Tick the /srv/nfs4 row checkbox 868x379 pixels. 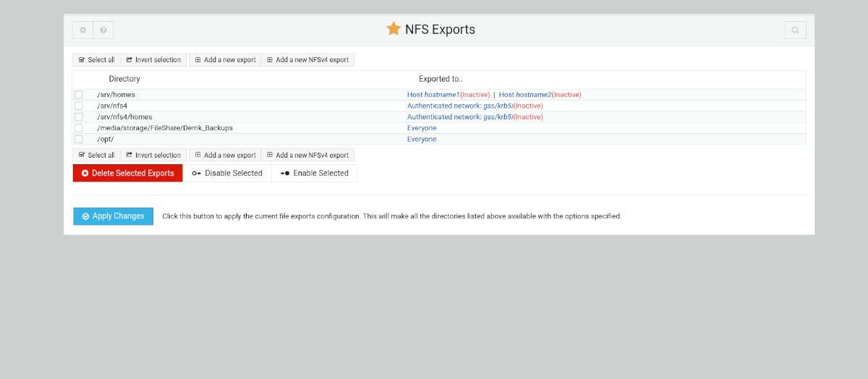(79, 106)
